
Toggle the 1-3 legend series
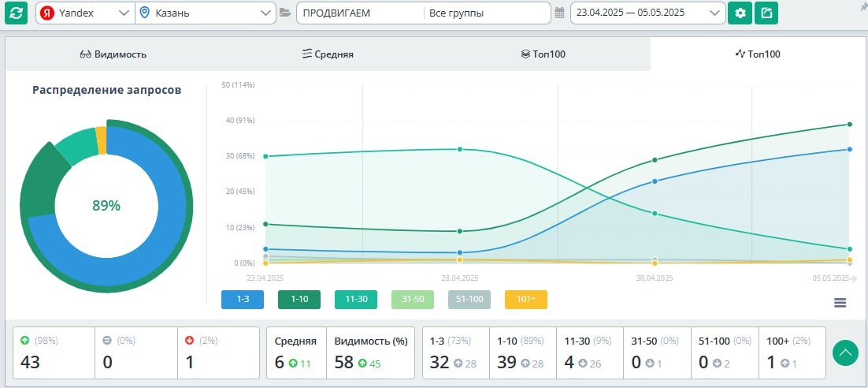[242, 300]
